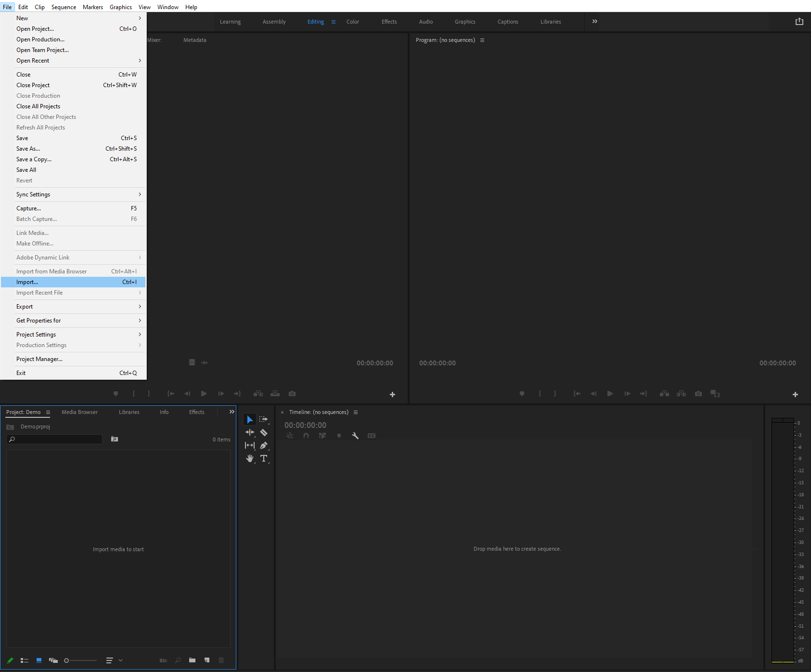This screenshot has width=811, height=672.
Task: Toggle Linked Selection in the timeline
Action: (x=290, y=436)
